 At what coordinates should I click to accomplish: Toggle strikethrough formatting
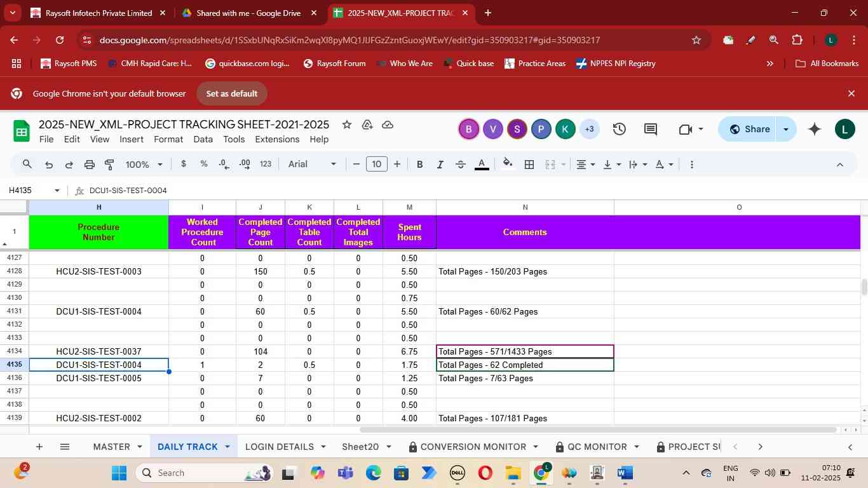click(461, 164)
